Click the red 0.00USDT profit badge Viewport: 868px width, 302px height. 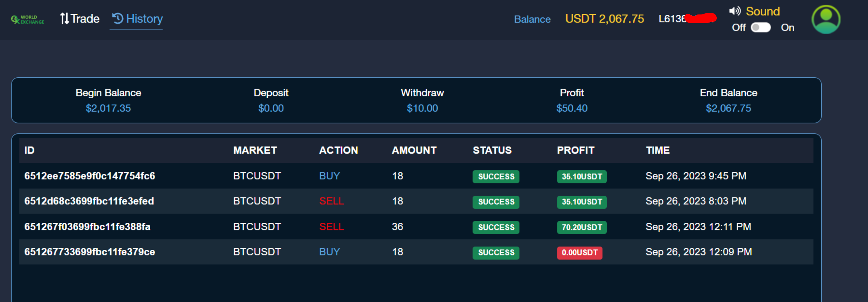[x=579, y=252]
